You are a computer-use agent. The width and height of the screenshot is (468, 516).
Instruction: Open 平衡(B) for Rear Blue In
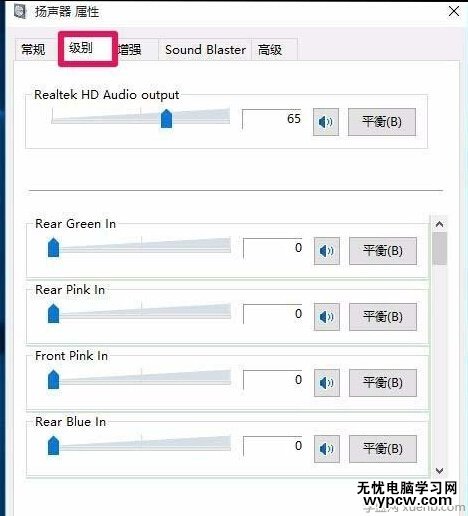point(383,449)
